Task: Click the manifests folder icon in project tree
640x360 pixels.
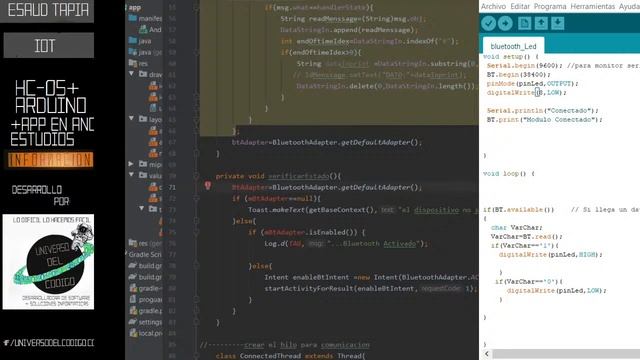Action: [x=133, y=18]
